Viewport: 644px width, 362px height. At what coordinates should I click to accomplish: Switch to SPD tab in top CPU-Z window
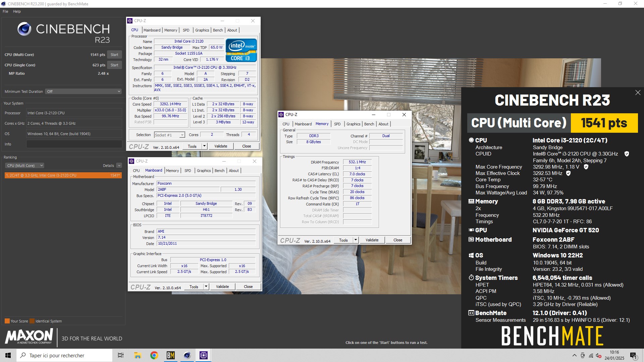point(186,30)
